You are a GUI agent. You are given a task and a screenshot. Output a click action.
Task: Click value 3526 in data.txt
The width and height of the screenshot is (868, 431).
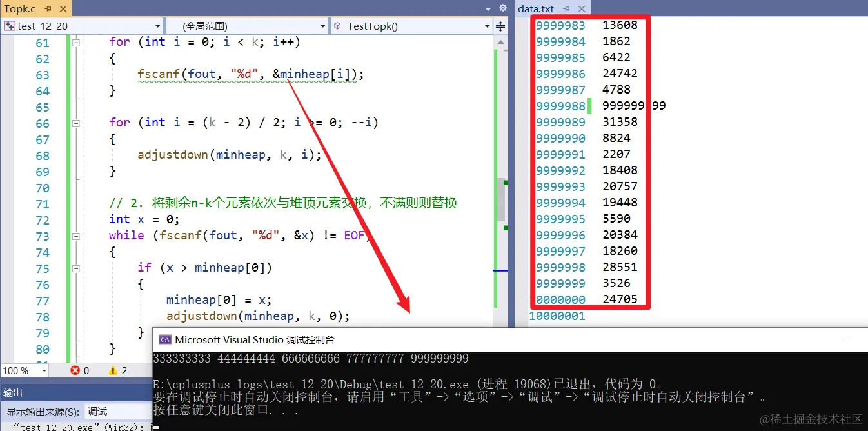point(616,283)
